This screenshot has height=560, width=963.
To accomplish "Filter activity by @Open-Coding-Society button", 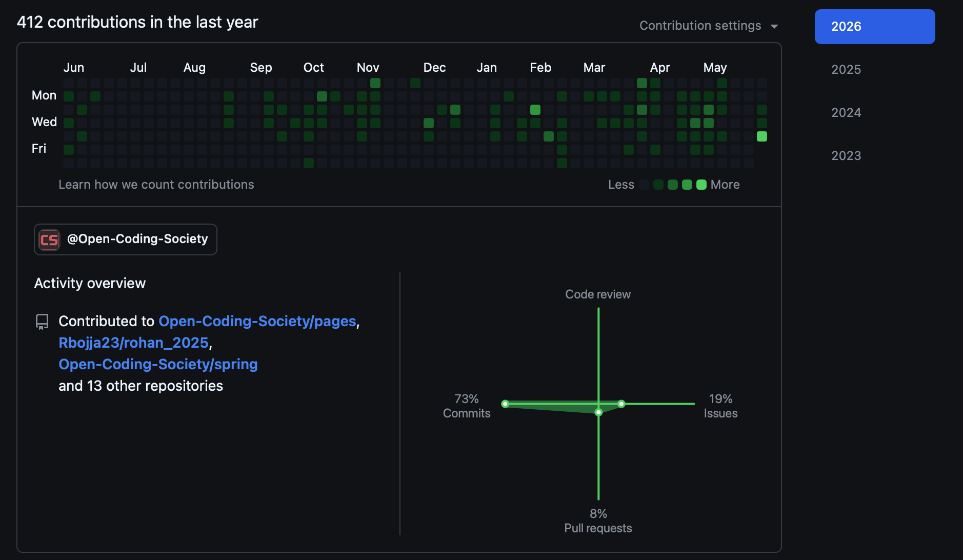I will click(x=126, y=239).
